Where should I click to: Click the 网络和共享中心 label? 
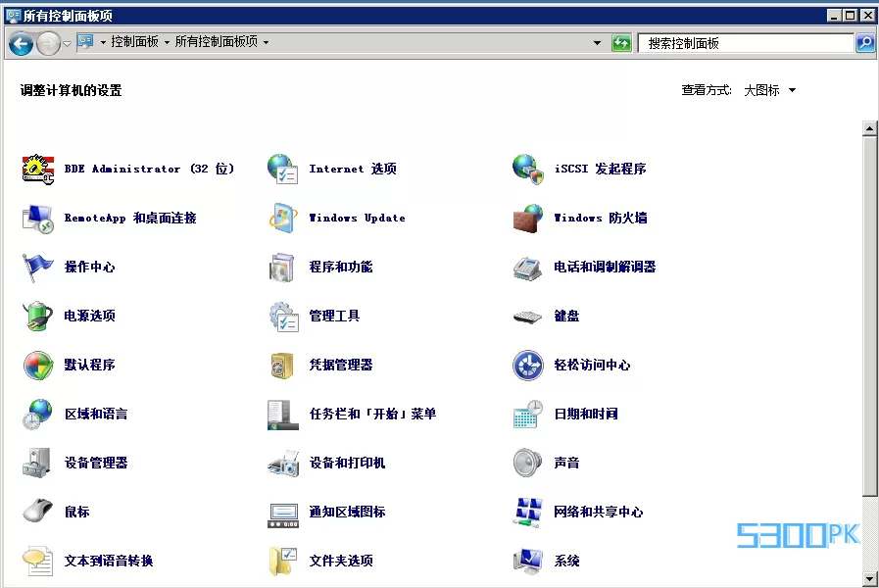(598, 512)
